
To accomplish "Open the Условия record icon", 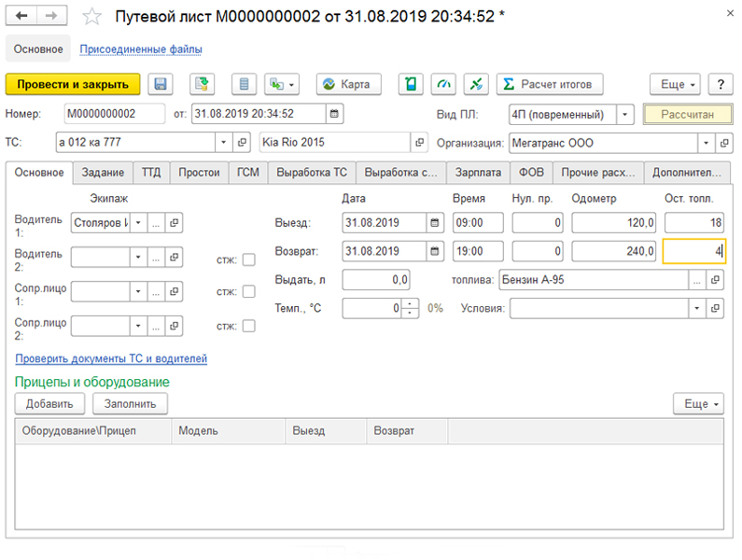I will (x=715, y=308).
